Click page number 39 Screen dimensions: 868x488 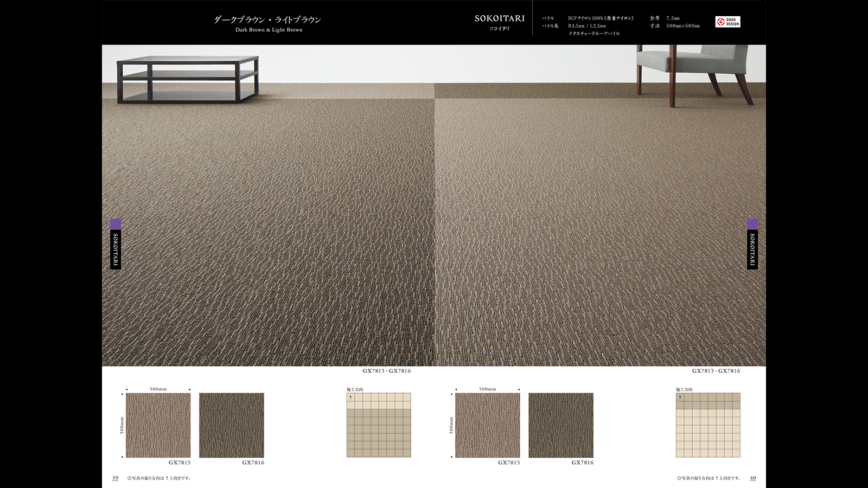pyautogui.click(x=115, y=478)
